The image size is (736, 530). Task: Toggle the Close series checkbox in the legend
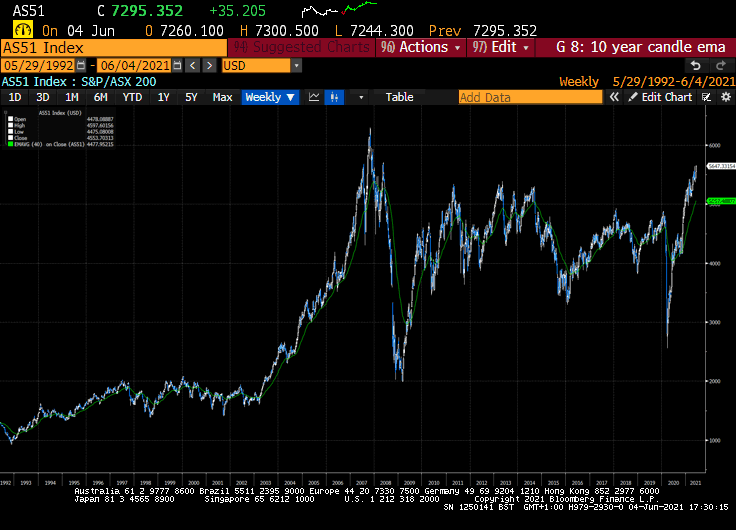[10, 138]
